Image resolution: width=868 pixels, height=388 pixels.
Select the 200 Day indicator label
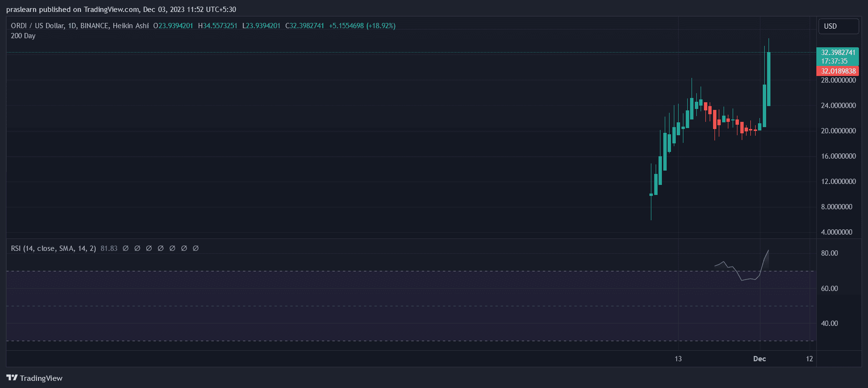[x=23, y=36]
